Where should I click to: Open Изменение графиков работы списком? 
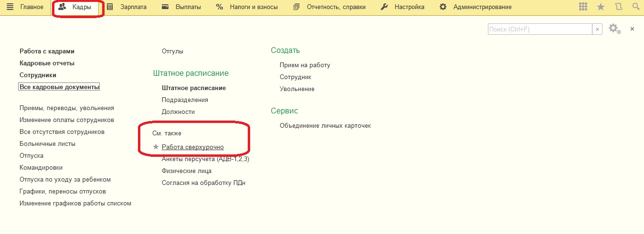[75, 203]
